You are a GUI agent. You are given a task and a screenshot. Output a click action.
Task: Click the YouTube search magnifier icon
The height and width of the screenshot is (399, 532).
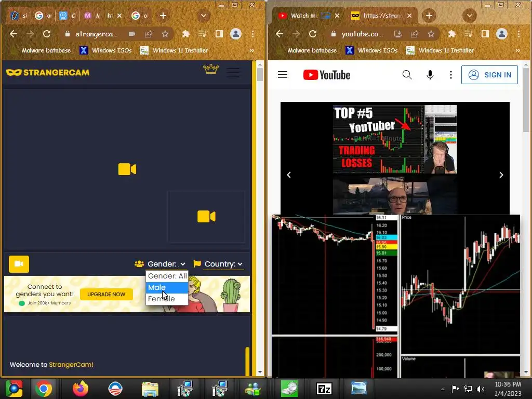point(407,75)
